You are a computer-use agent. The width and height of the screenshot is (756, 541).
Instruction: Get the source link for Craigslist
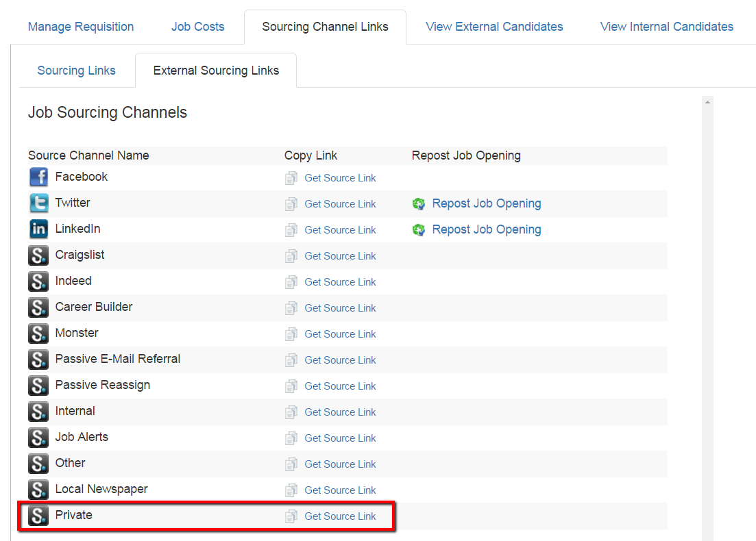(340, 256)
